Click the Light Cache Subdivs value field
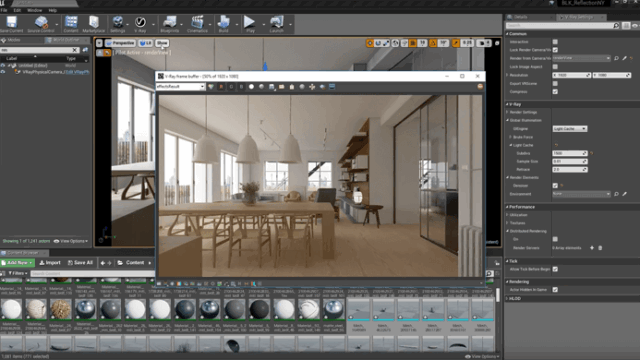640x360 pixels. click(570, 153)
